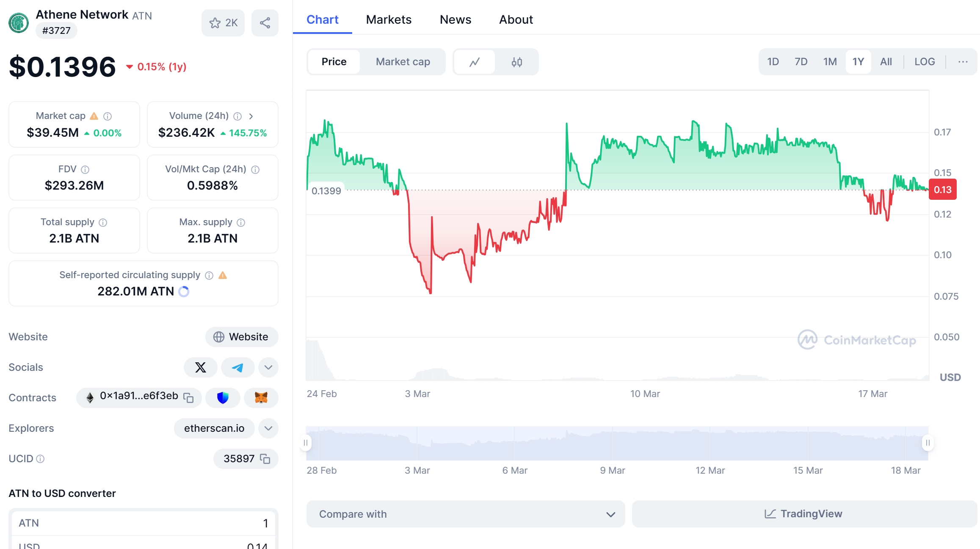Add token to MetaMask fox icon
Screen dimensions: 980x549
coord(261,397)
